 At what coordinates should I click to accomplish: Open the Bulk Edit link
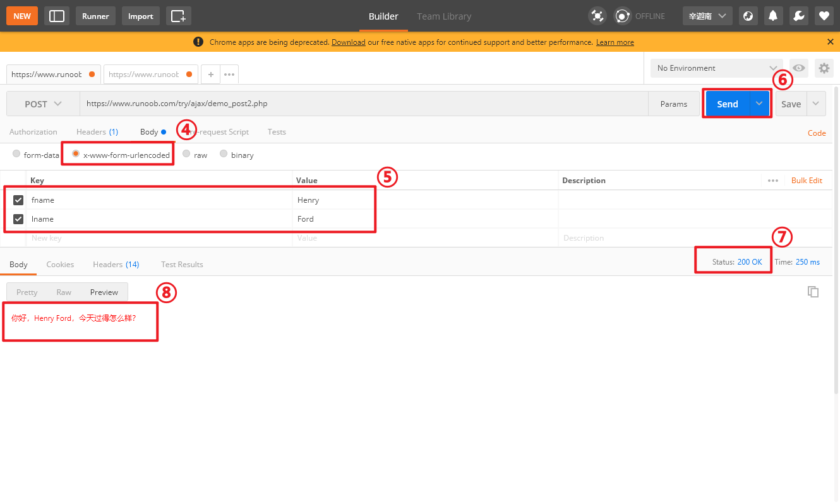(x=807, y=181)
